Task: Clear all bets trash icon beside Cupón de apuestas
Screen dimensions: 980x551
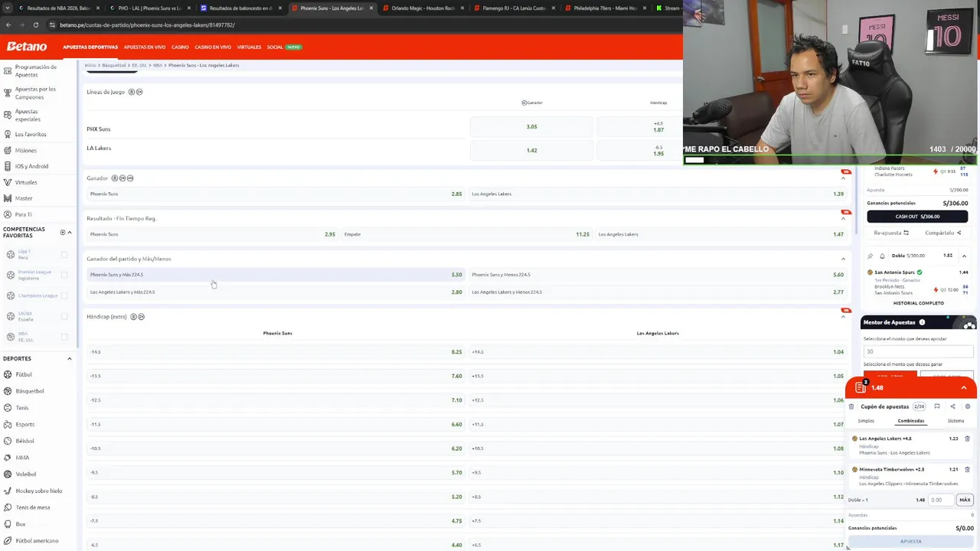Action: (x=851, y=406)
